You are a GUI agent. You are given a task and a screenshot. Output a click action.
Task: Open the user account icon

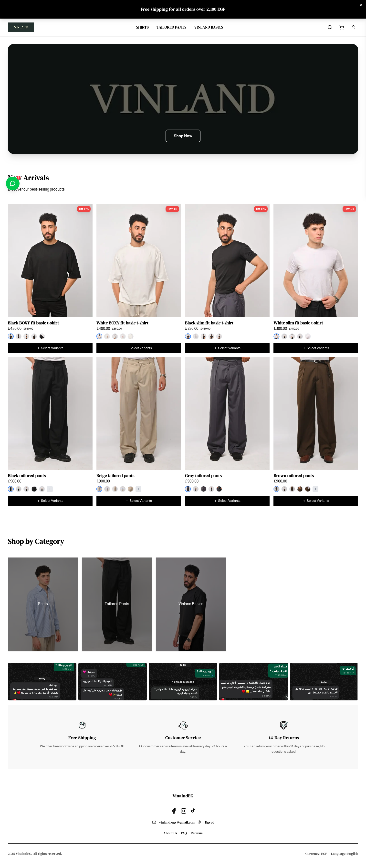click(x=353, y=27)
